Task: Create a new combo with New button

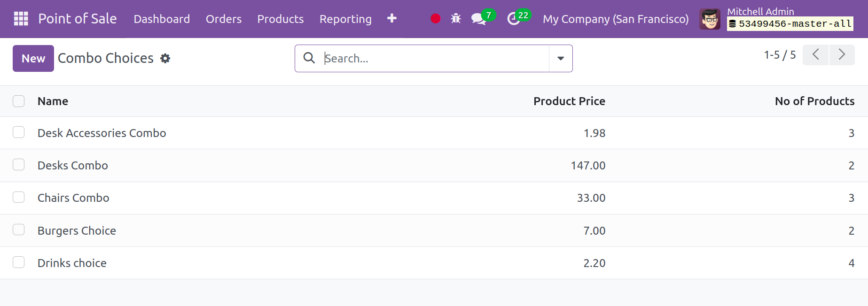Action: 33,59
